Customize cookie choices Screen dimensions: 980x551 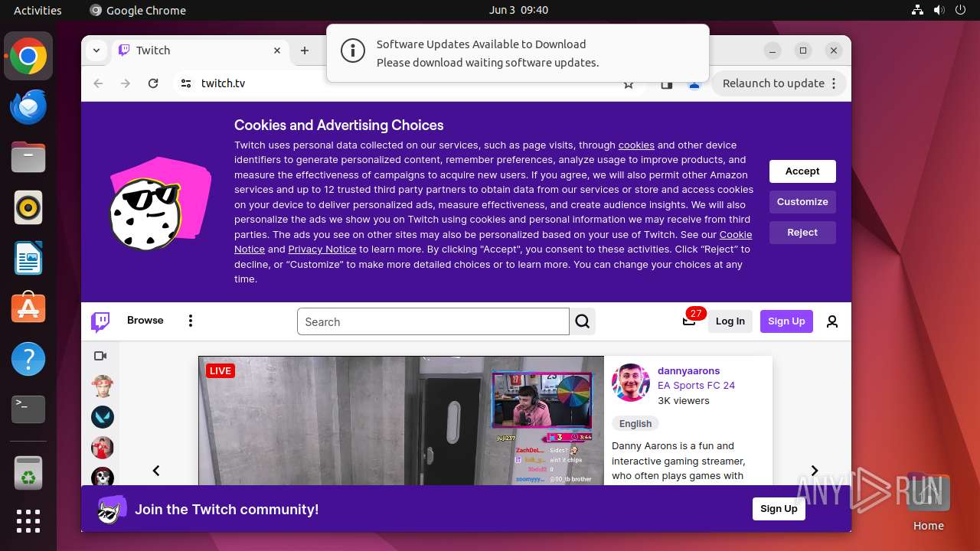[802, 202]
